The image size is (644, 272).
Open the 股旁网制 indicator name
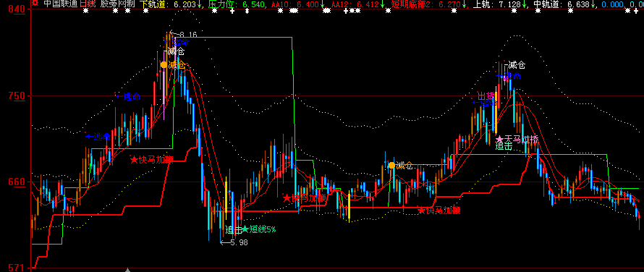click(x=117, y=4)
